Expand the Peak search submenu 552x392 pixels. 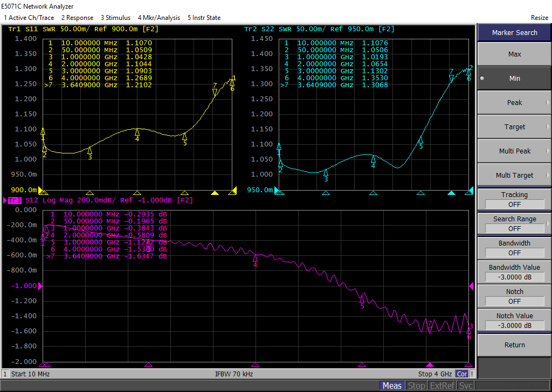point(514,103)
